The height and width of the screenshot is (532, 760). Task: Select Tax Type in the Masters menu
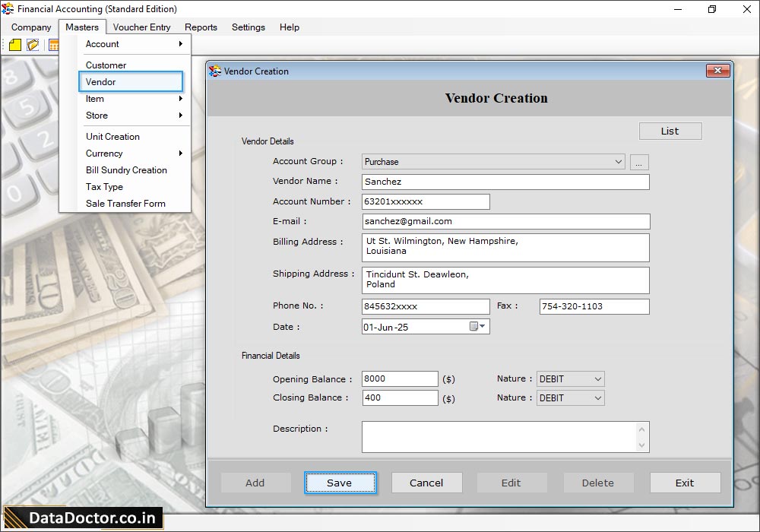point(104,186)
